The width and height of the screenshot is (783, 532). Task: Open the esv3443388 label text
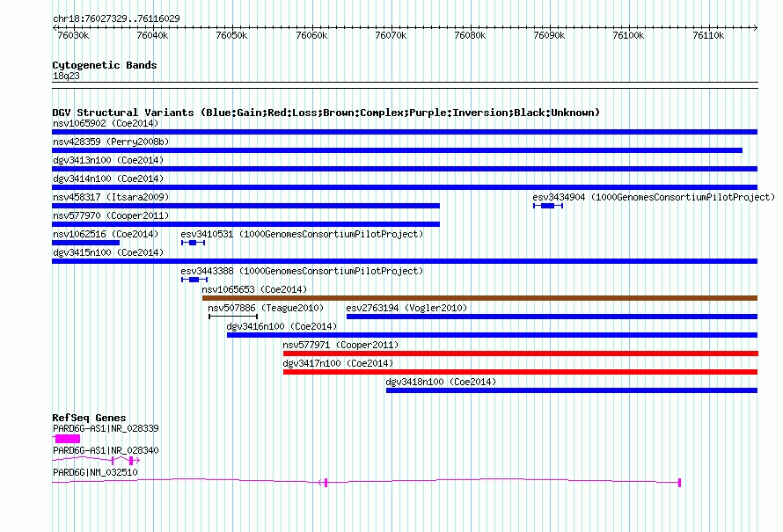point(302,271)
